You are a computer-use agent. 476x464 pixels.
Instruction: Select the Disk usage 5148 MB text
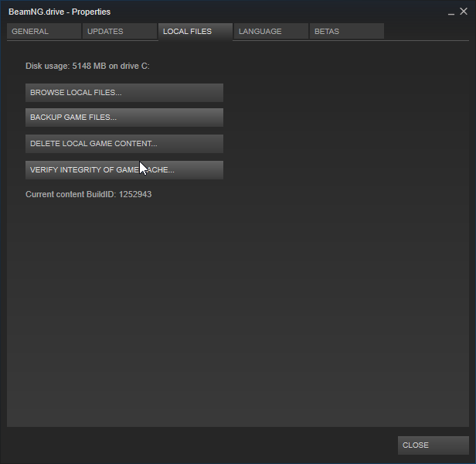coord(87,67)
